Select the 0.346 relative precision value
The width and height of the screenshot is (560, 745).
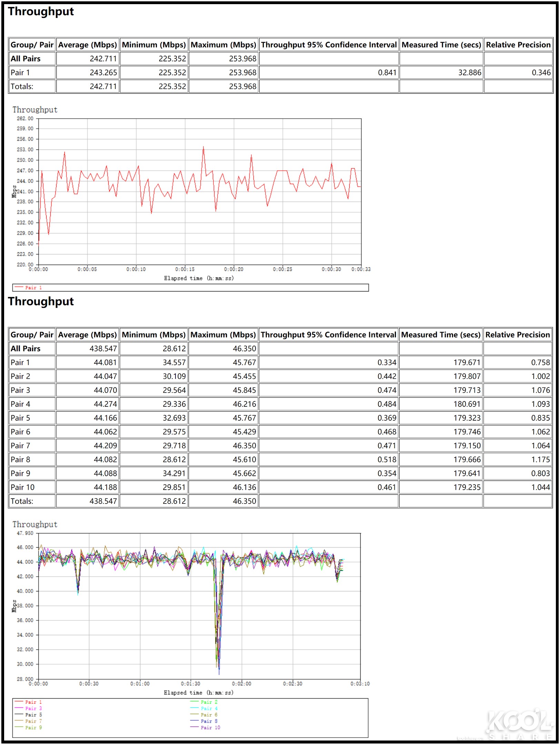541,73
